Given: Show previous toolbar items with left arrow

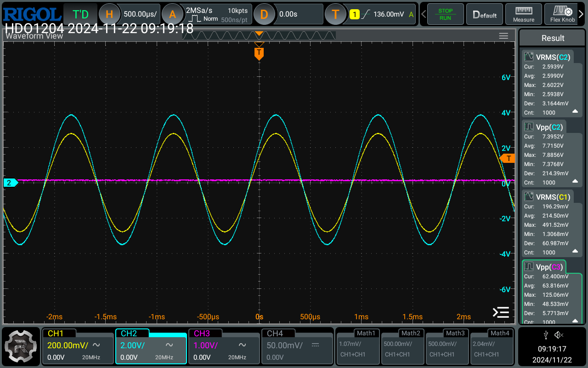Looking at the screenshot, I should tap(423, 14).
